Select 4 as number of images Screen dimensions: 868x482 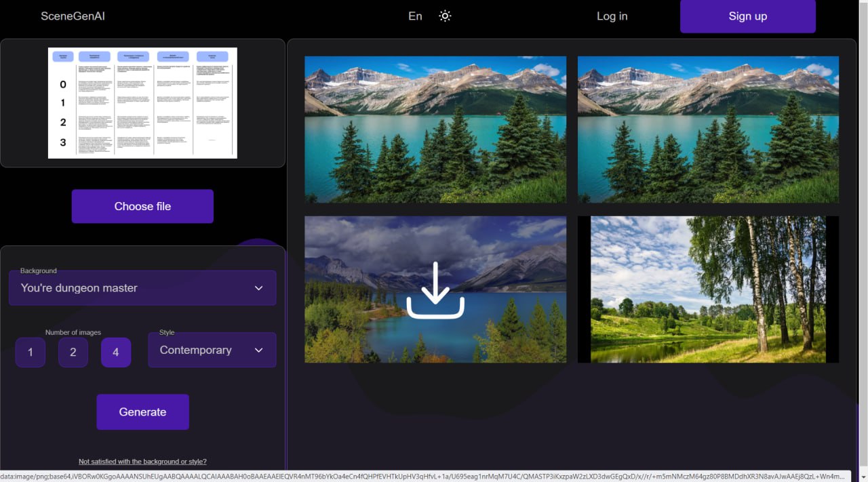point(116,353)
